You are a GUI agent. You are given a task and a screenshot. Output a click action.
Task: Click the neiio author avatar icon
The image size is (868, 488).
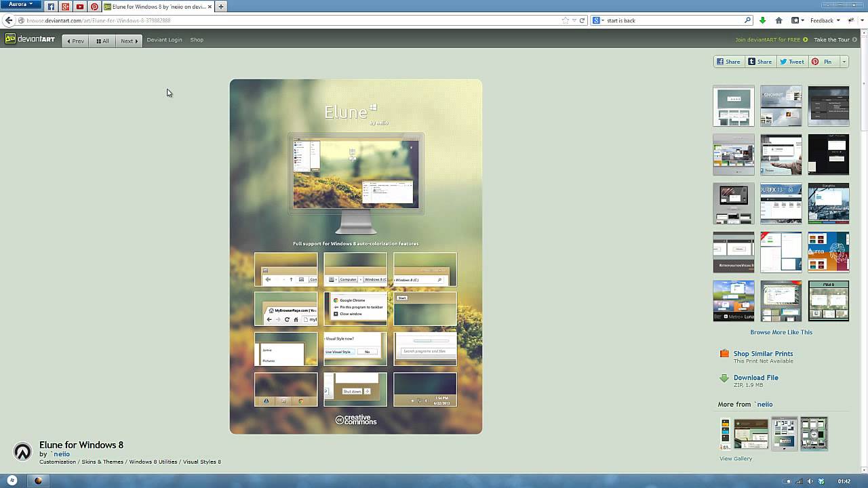pos(22,452)
